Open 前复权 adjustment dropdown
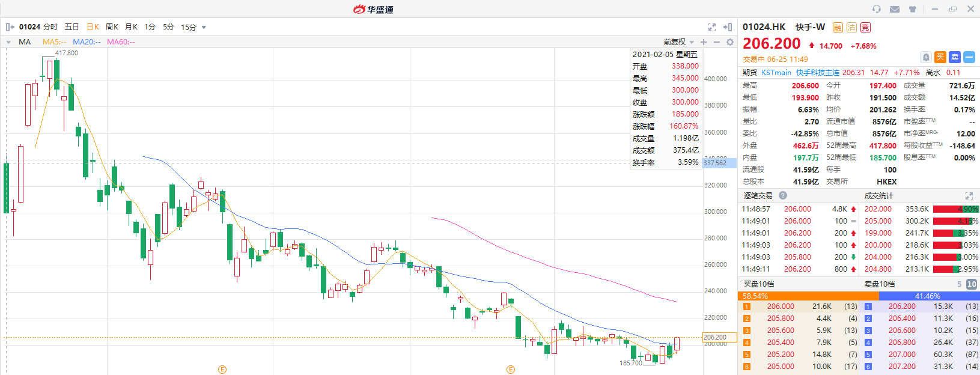The image size is (980, 375). (x=679, y=42)
